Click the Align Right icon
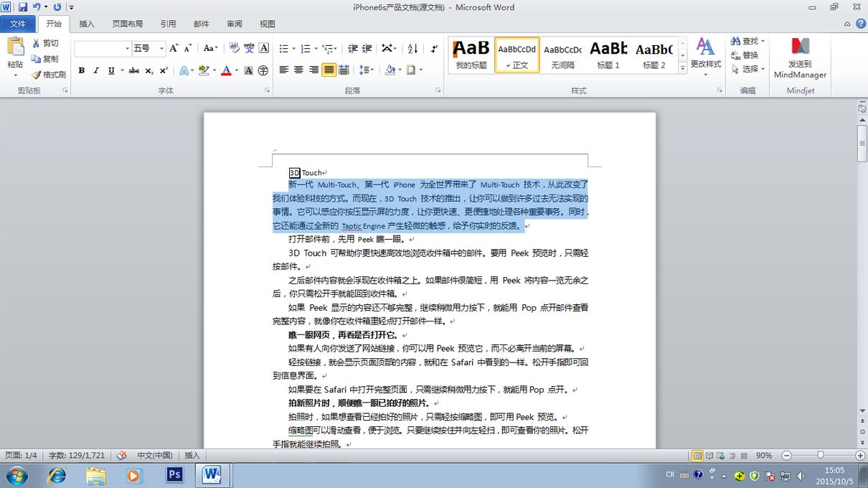Viewport: 868px width, 488px height. tap(313, 70)
